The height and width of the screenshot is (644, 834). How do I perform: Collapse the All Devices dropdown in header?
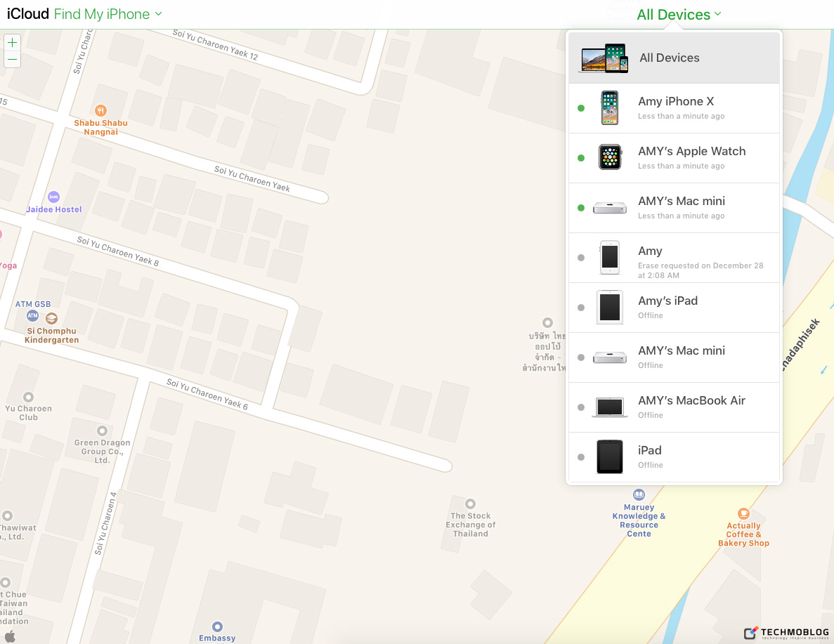click(679, 14)
